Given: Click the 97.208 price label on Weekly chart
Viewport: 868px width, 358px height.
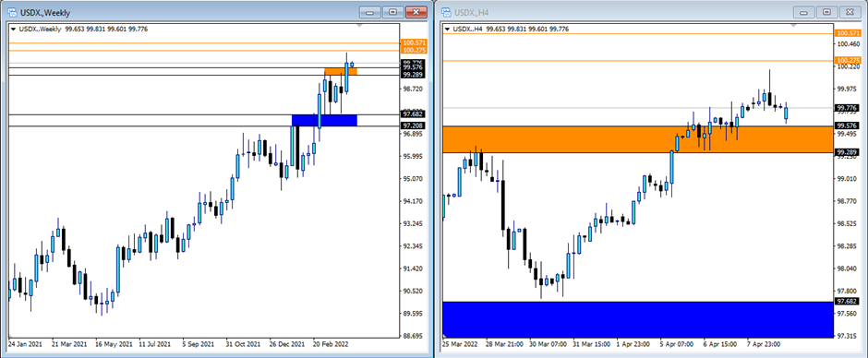Looking at the screenshot, I should [415, 126].
